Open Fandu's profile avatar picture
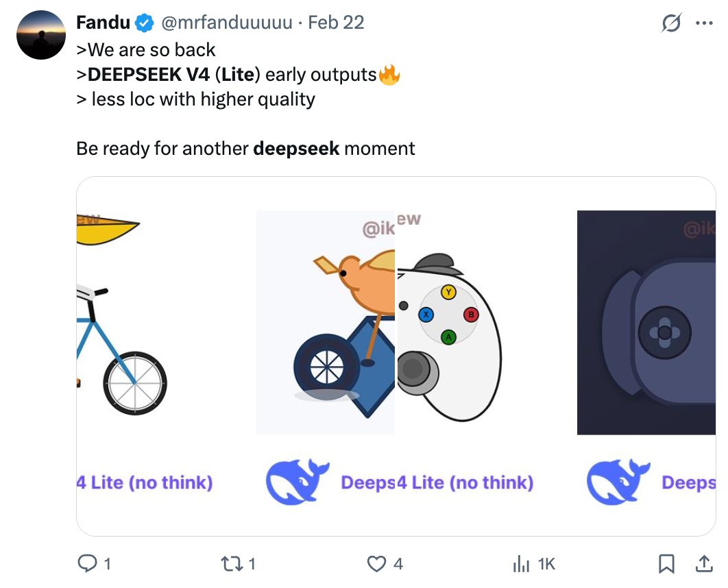The image size is (728, 588). [x=40, y=35]
